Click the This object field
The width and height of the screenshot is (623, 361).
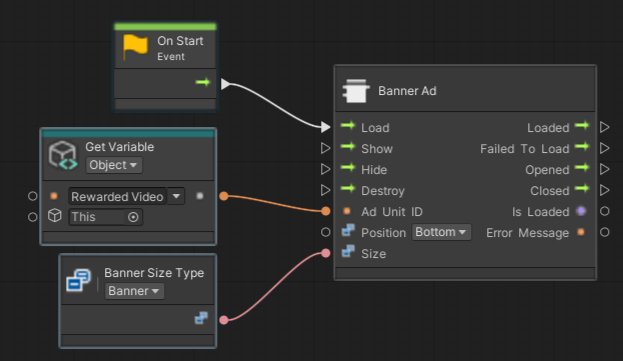(105, 217)
